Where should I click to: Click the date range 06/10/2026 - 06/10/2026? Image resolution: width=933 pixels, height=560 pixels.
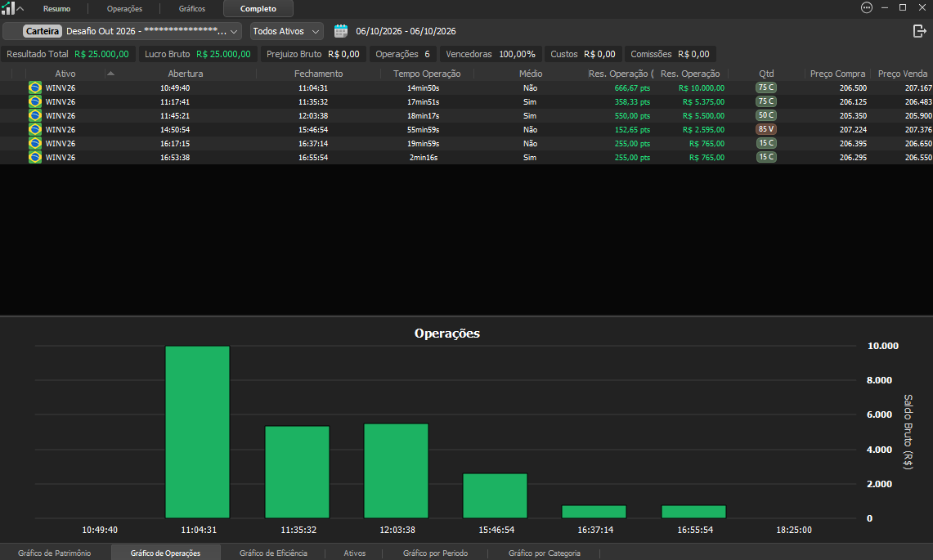point(406,31)
